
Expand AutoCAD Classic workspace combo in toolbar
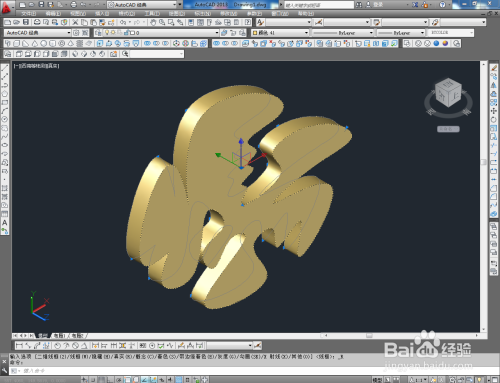tap(69, 33)
